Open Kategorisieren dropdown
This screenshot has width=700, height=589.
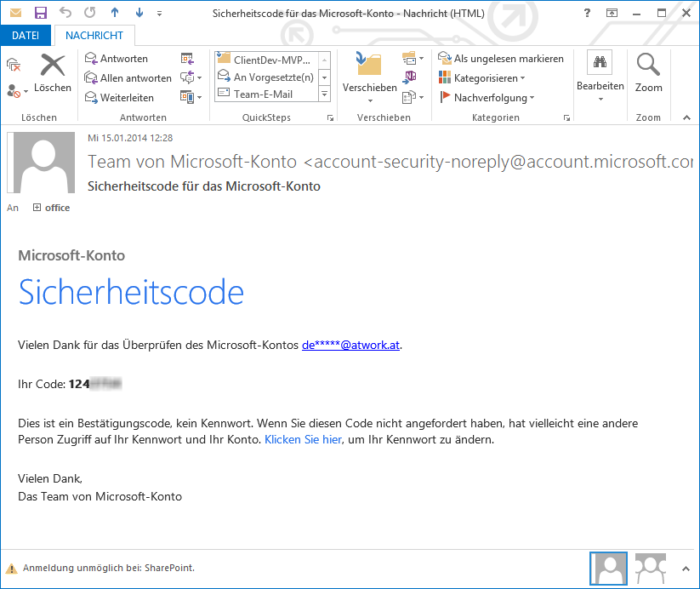point(481,78)
